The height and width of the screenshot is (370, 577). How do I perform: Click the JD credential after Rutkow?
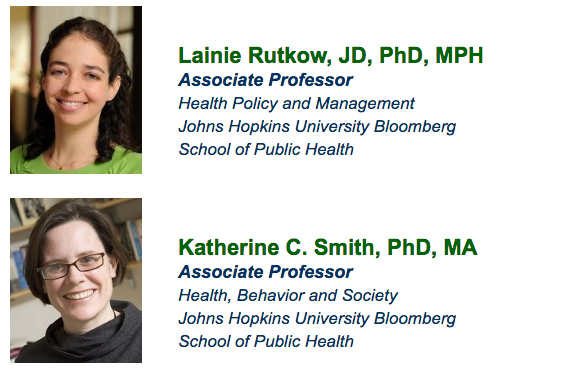(x=355, y=56)
